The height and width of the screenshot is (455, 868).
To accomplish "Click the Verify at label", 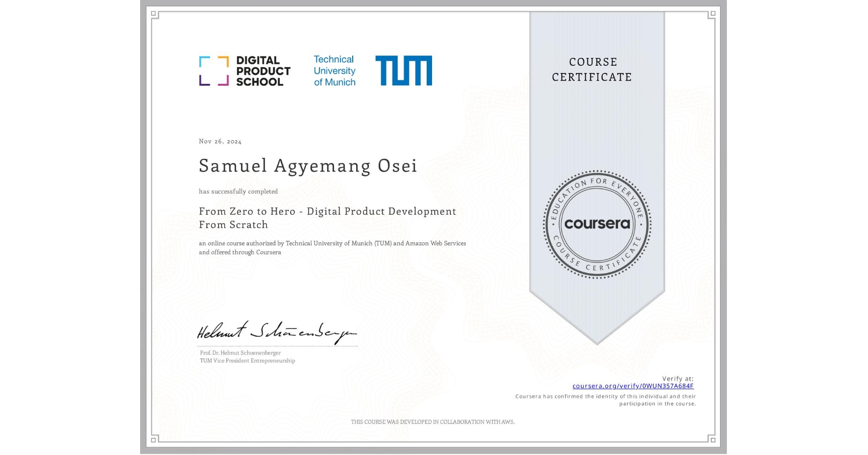I will 677,379.
